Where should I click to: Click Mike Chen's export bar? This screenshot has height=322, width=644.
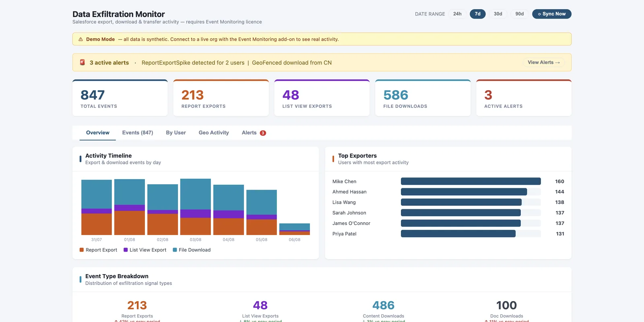(x=471, y=182)
